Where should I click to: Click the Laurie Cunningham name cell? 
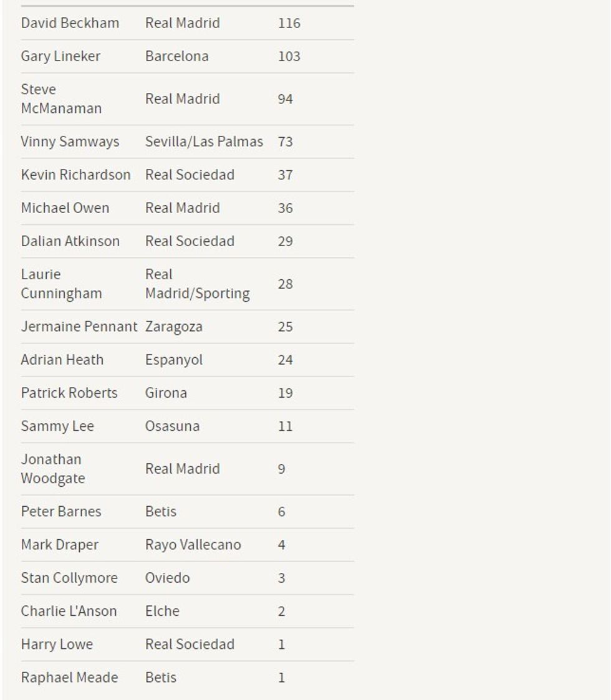61,284
